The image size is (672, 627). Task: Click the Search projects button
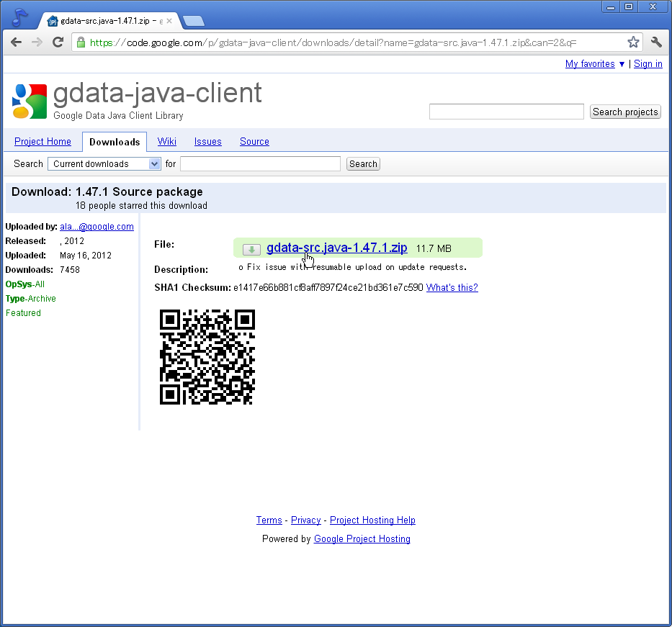(625, 112)
